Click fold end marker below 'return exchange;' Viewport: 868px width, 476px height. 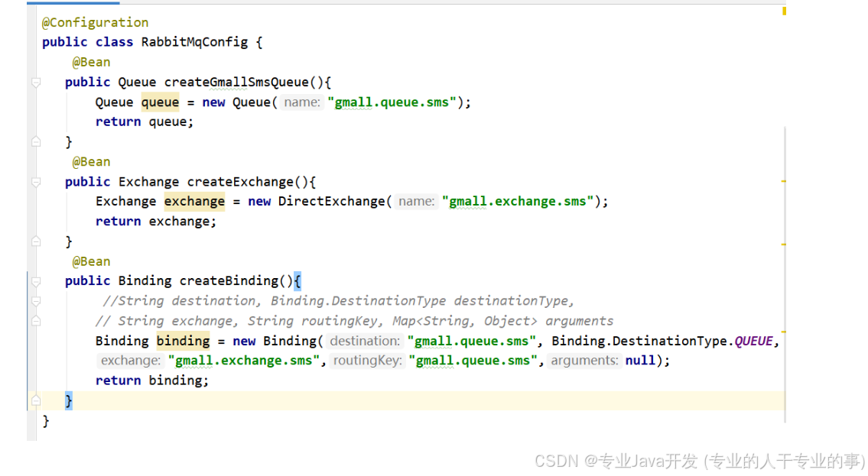[36, 241]
